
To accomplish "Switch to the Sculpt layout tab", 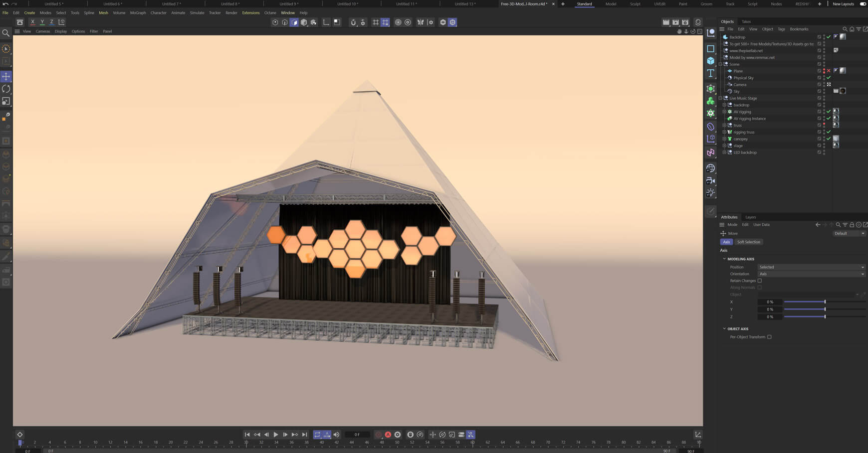I will pyautogui.click(x=635, y=4).
